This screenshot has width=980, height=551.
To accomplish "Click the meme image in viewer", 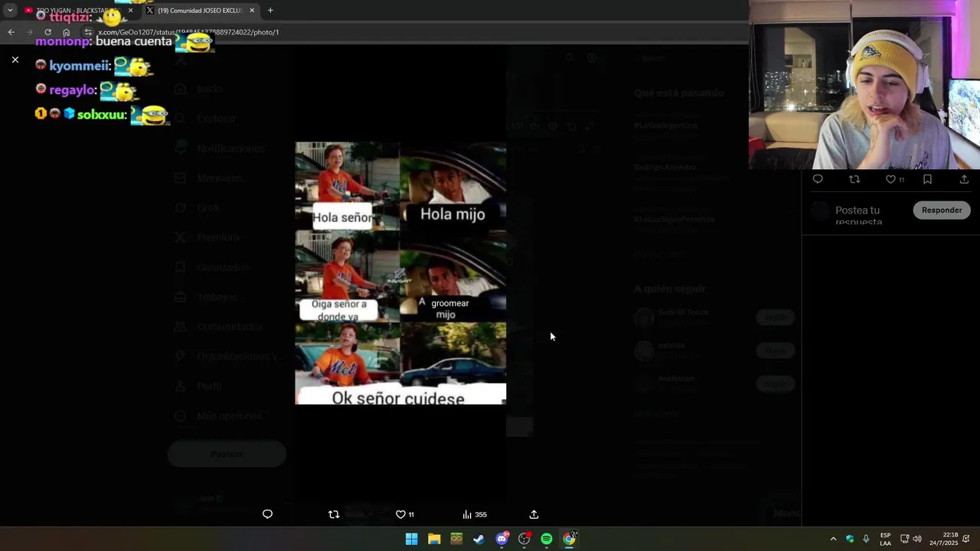I will click(x=400, y=273).
